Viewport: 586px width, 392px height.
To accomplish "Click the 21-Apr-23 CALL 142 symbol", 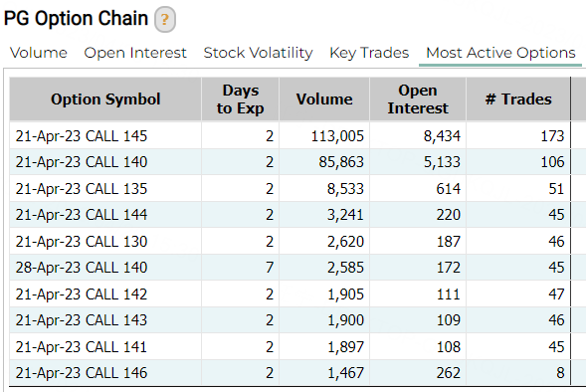I will 82,294.
